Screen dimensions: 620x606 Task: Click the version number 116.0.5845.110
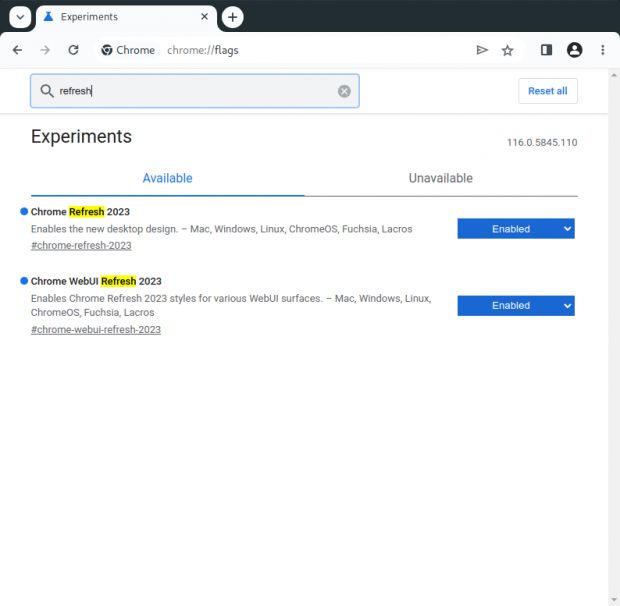542,142
